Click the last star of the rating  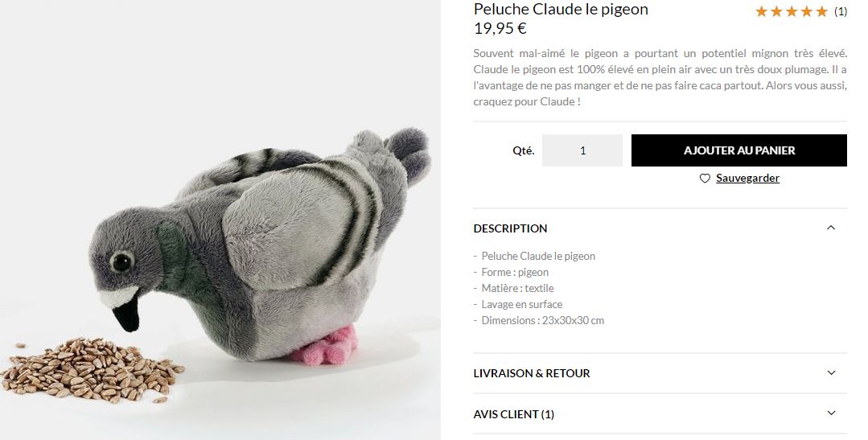(x=822, y=11)
